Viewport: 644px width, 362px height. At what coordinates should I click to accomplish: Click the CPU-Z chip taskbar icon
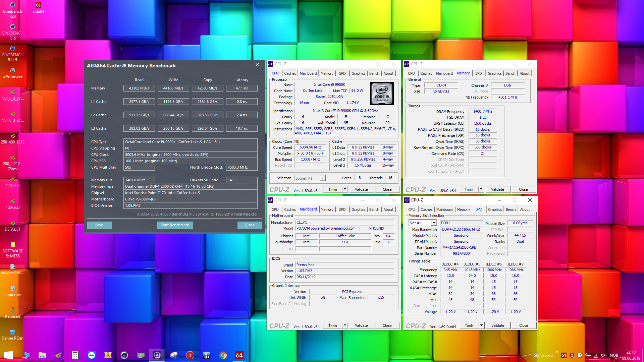pos(157,355)
